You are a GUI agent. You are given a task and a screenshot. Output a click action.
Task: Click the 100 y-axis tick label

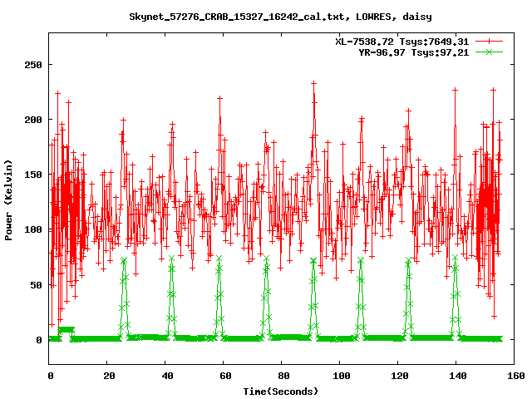(33, 229)
